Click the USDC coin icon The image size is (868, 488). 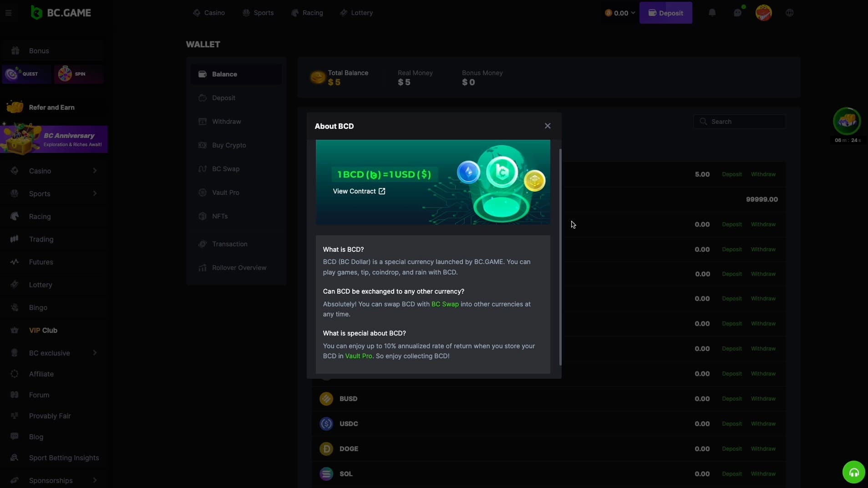[x=326, y=424]
